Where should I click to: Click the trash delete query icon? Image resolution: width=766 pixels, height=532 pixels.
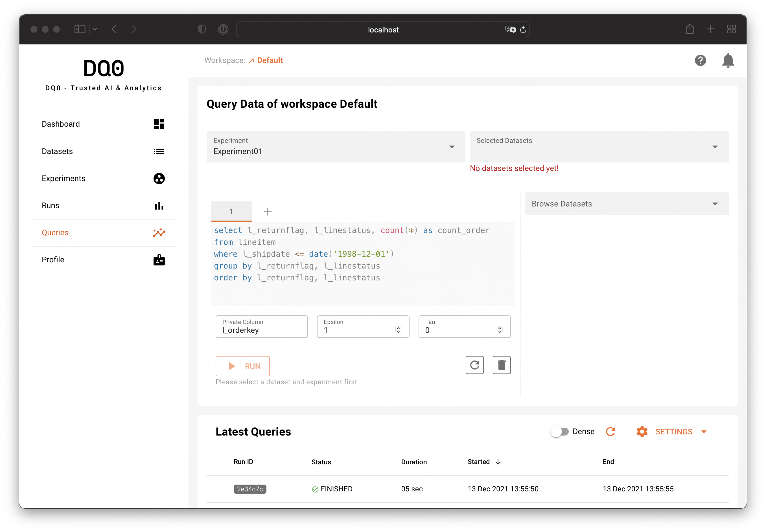[501, 365]
